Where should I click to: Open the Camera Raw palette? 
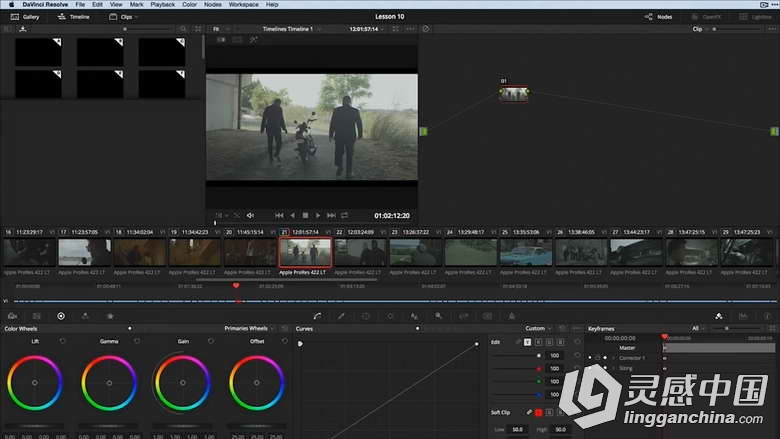pos(12,316)
